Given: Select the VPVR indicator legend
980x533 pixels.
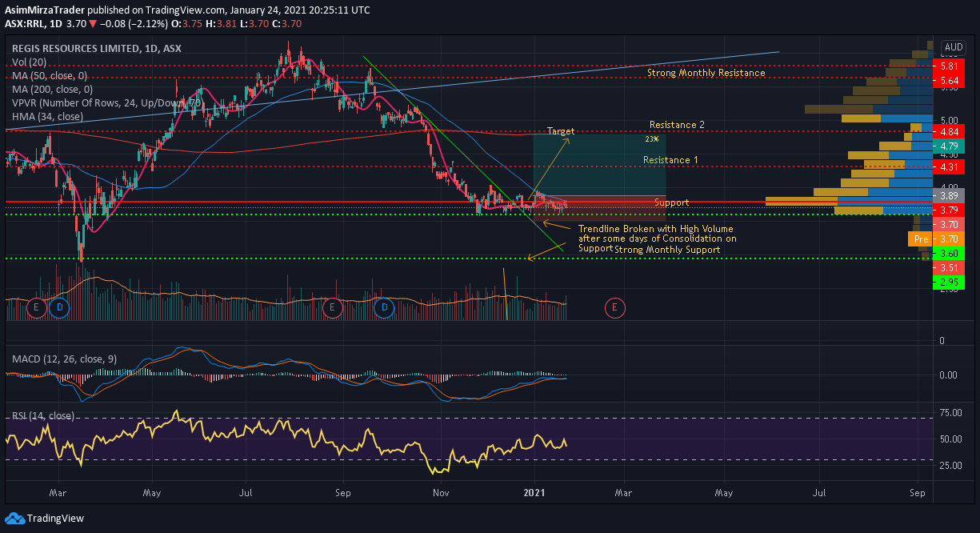Looking at the screenshot, I should [x=106, y=102].
